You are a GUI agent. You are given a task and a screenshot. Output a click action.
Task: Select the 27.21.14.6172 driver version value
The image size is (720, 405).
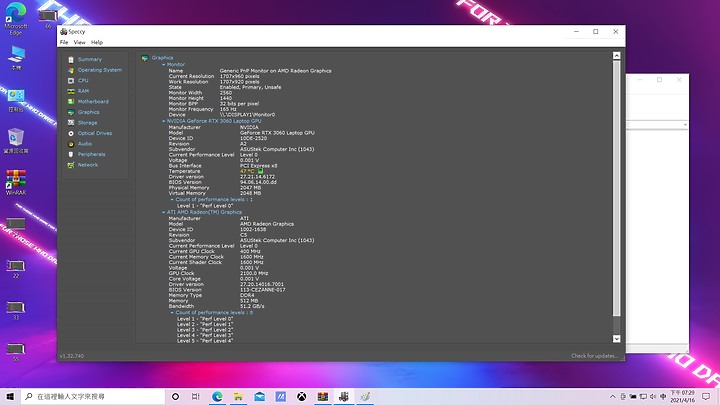pyautogui.click(x=258, y=177)
